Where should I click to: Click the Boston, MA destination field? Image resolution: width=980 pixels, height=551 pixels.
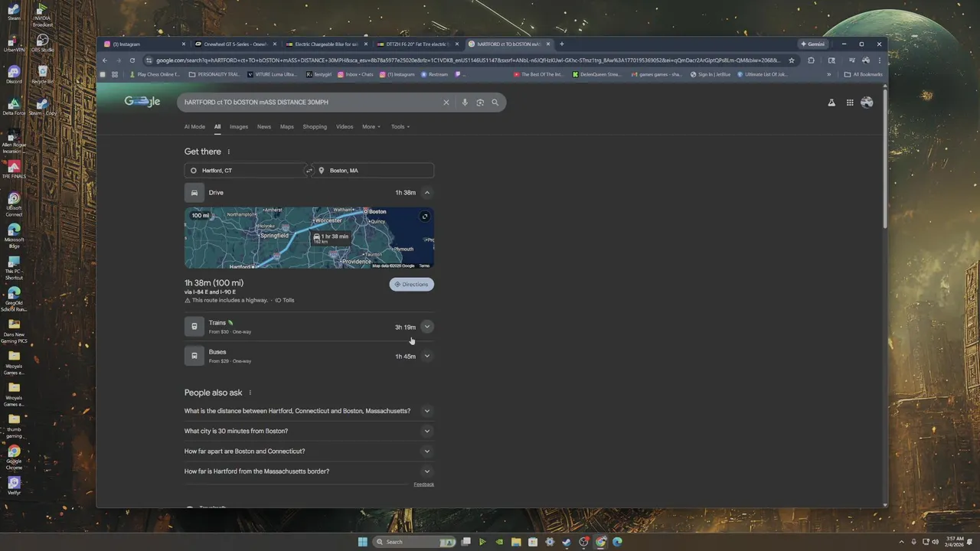click(374, 171)
